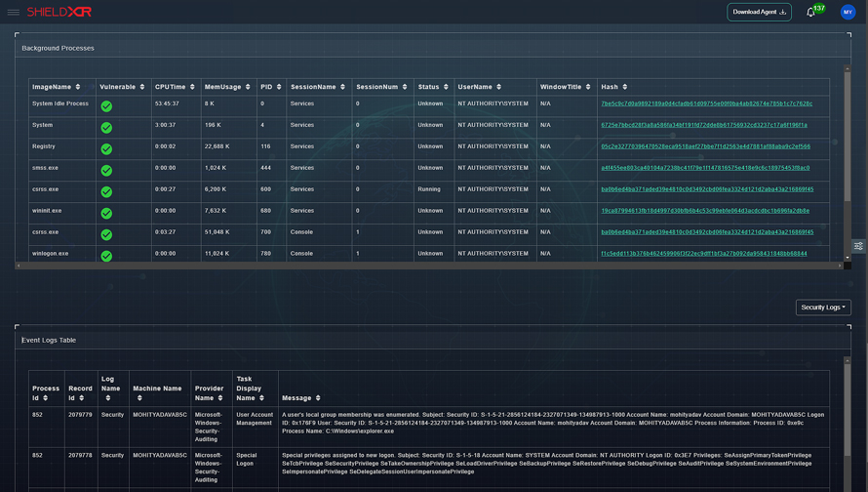This screenshot has width=868, height=492.
Task: Click green check for System Idle Process
Action: pyautogui.click(x=107, y=106)
